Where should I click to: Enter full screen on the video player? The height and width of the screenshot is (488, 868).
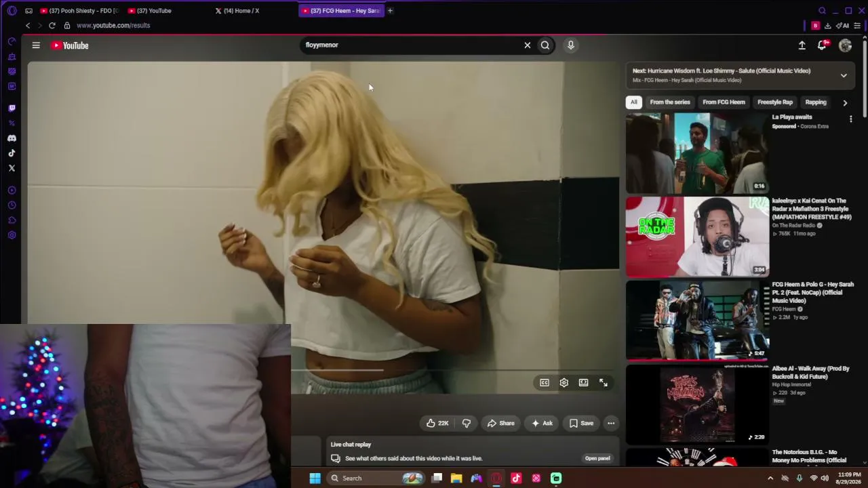[x=604, y=383]
